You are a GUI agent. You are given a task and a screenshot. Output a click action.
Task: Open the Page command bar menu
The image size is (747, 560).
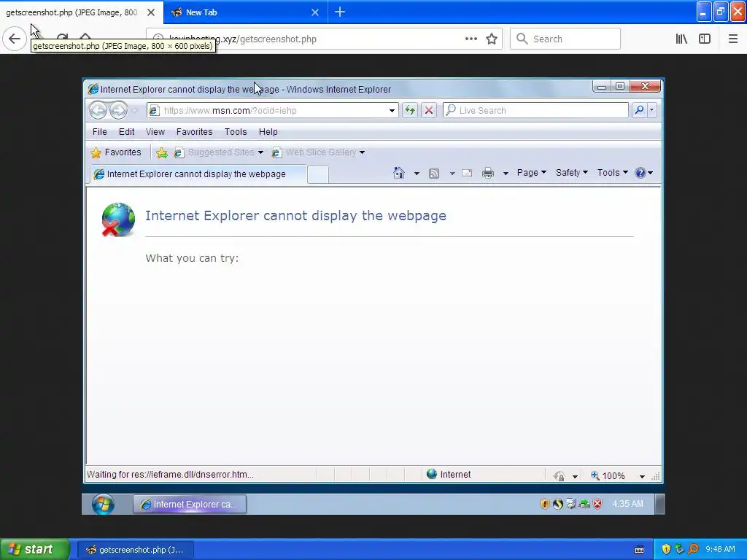531,173
